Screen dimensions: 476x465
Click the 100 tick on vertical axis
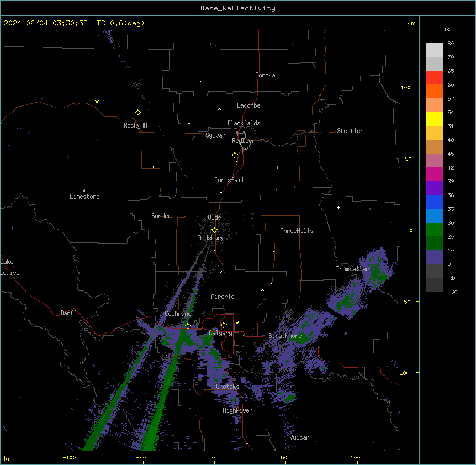point(405,87)
